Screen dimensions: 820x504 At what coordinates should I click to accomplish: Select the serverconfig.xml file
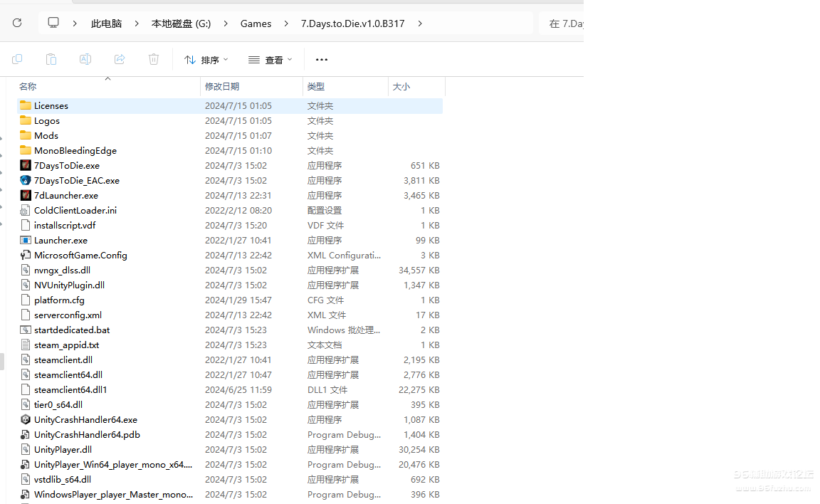click(68, 315)
